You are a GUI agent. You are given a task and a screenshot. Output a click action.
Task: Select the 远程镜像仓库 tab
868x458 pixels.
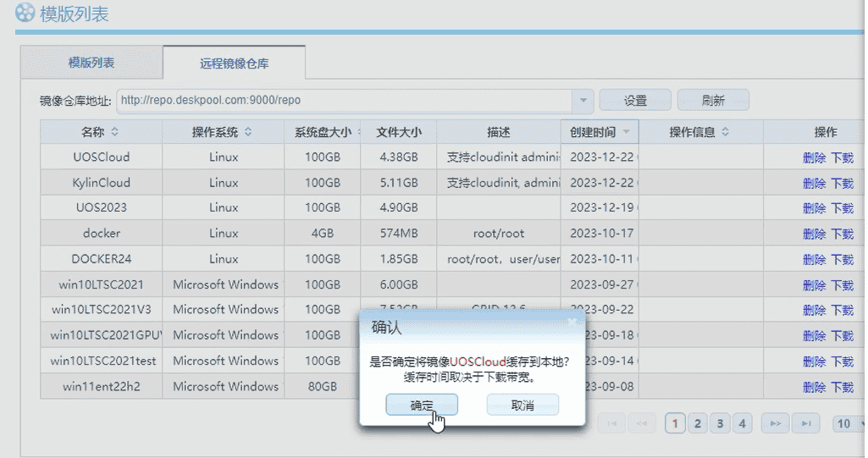(x=235, y=63)
